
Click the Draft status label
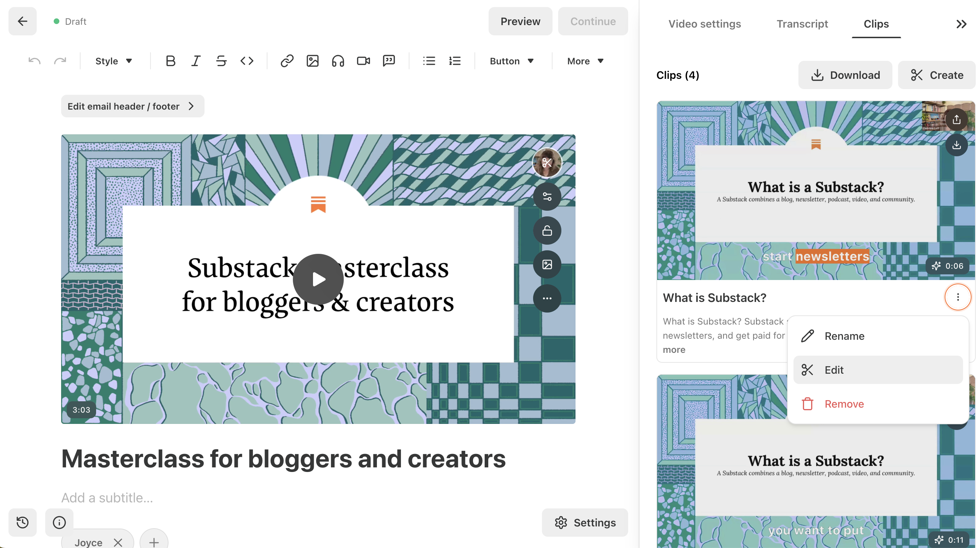click(75, 21)
